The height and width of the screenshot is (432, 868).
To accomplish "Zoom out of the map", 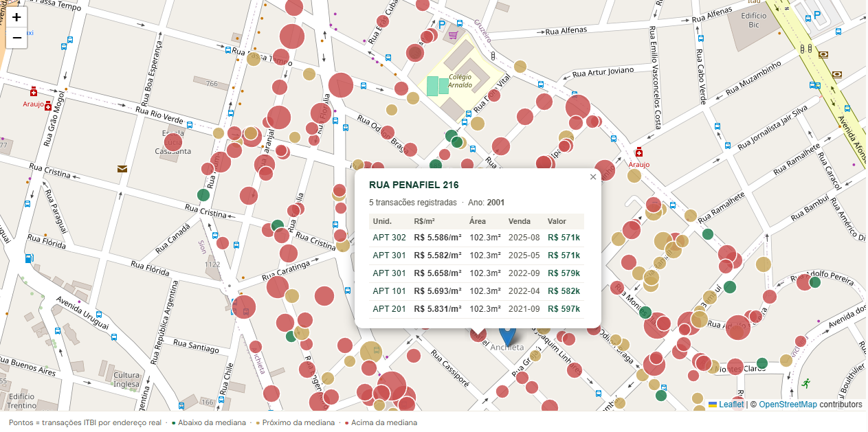I will click(x=16, y=38).
